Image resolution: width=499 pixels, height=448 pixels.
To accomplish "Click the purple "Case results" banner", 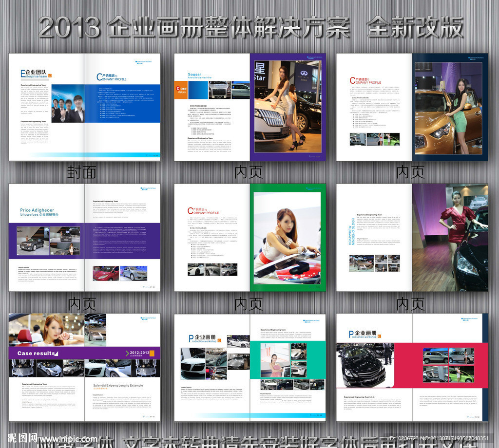I will (84, 353).
